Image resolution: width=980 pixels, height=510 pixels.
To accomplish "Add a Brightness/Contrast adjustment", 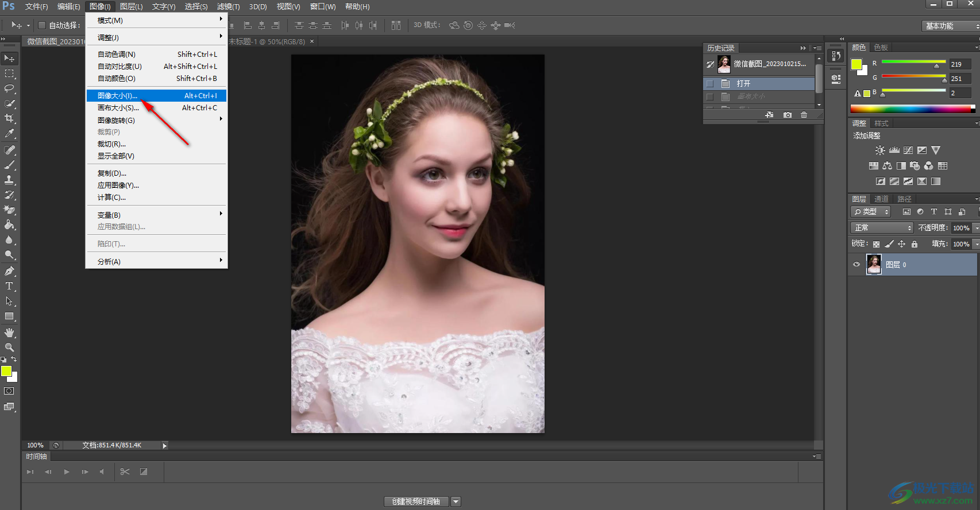I will pyautogui.click(x=880, y=150).
